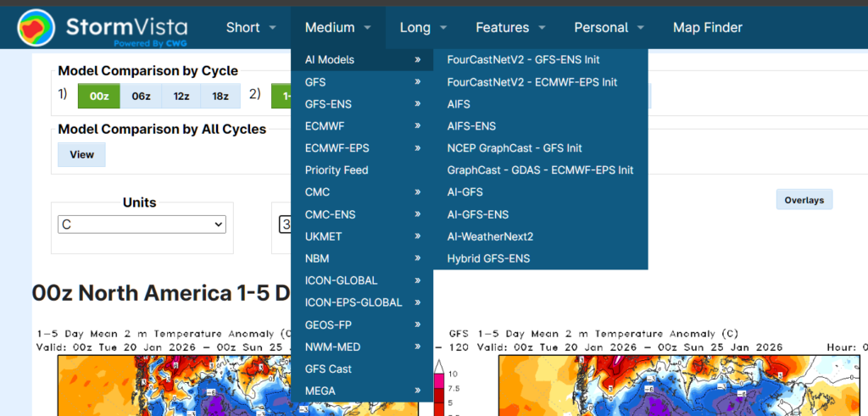This screenshot has height=416, width=868.
Task: Expand the ECMWF-EPS submenu arrow
Action: click(417, 148)
